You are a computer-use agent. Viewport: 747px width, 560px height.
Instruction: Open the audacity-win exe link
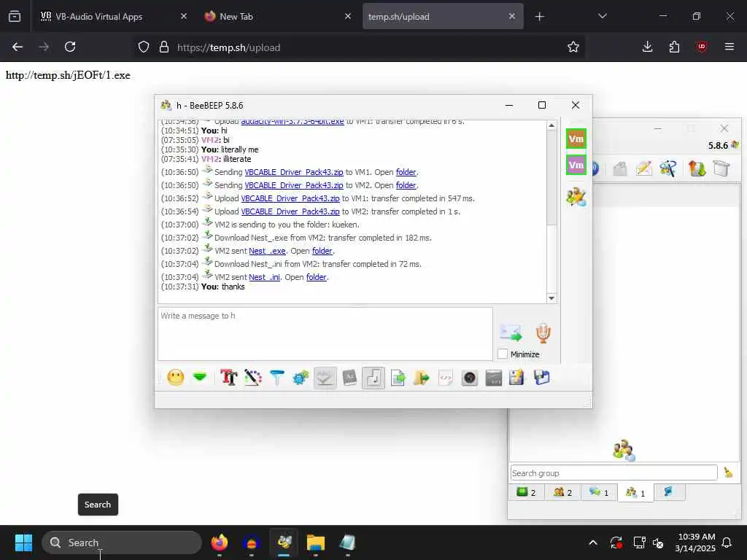[292, 122]
